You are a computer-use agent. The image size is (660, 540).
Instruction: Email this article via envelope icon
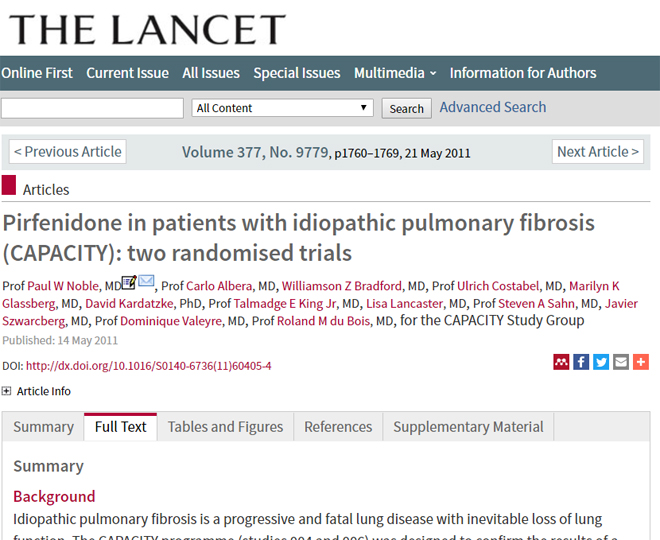coord(621,362)
